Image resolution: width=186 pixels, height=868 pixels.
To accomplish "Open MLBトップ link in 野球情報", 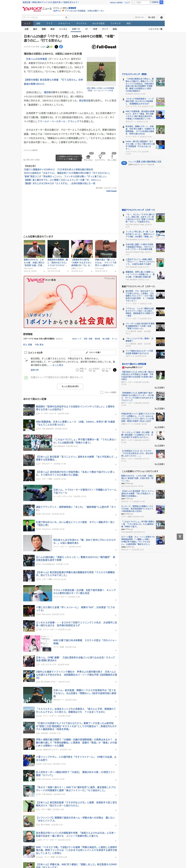I will point(77,339).
